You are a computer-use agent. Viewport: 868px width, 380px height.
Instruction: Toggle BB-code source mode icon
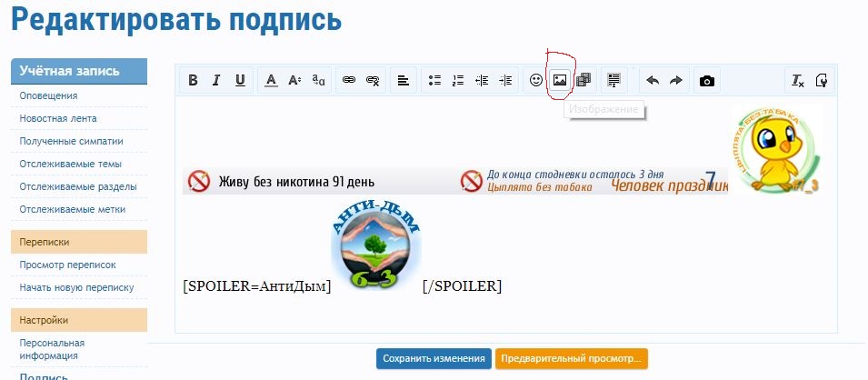822,81
